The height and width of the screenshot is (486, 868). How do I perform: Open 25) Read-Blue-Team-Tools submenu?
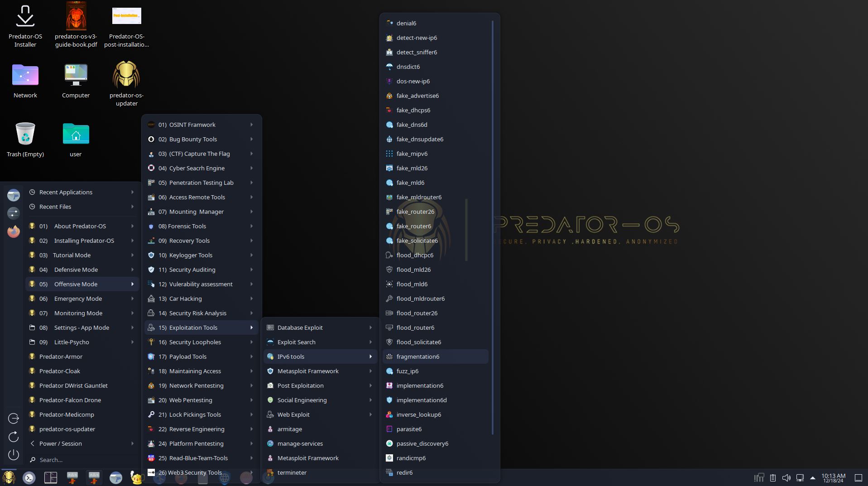point(201,458)
